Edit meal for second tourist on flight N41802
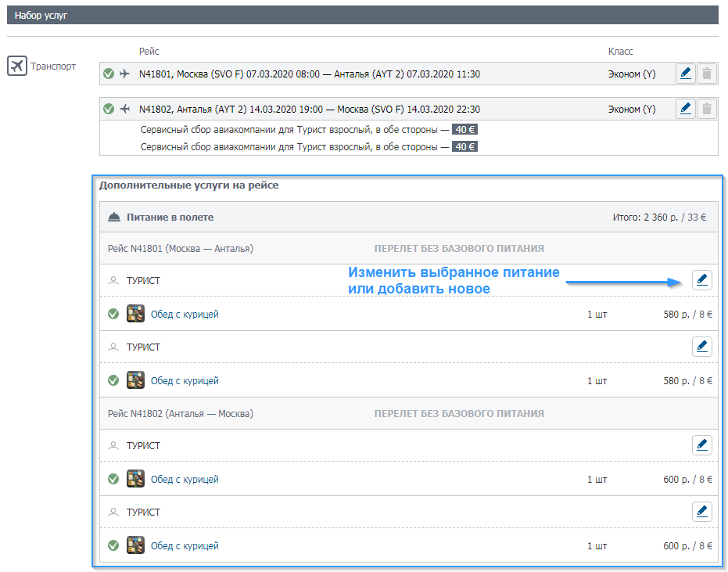 pyautogui.click(x=702, y=512)
